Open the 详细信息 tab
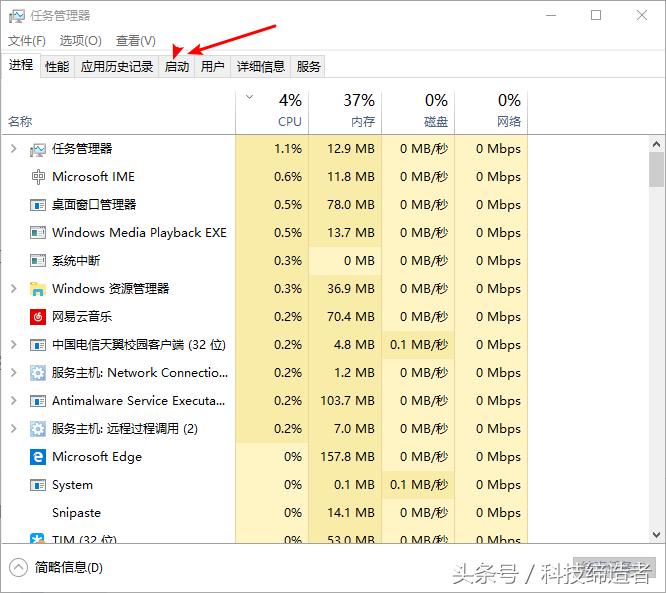The height and width of the screenshot is (593, 666). coord(260,67)
